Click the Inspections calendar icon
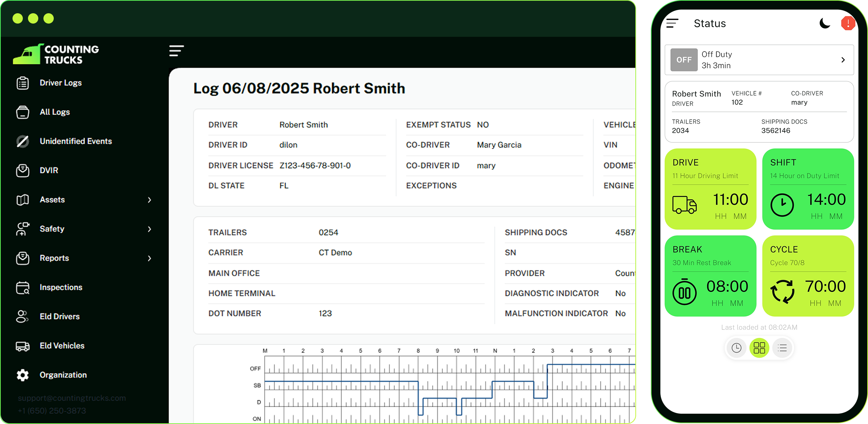Image resolution: width=868 pixels, height=424 pixels. tap(22, 287)
